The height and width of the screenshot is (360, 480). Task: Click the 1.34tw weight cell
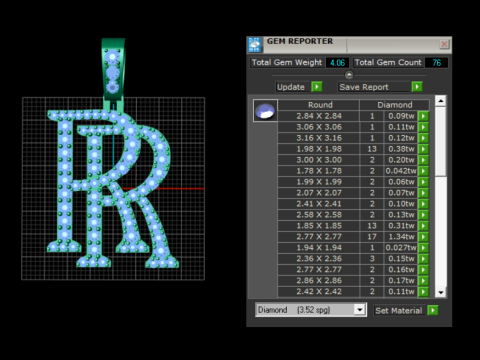tap(401, 237)
